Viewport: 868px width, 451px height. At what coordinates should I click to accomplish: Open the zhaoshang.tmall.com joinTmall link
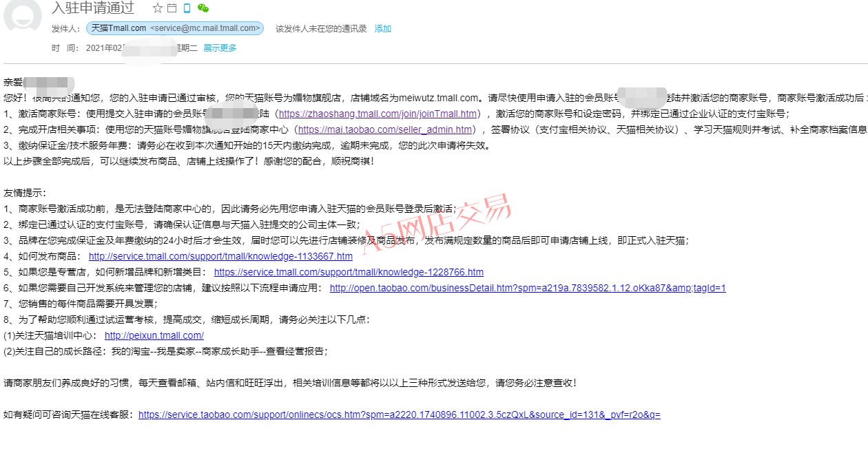click(x=378, y=114)
